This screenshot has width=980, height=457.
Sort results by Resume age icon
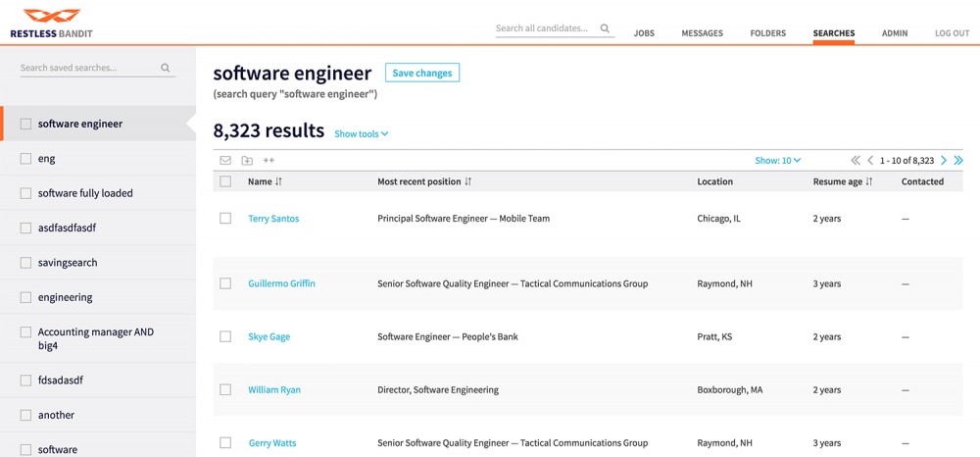tap(869, 181)
